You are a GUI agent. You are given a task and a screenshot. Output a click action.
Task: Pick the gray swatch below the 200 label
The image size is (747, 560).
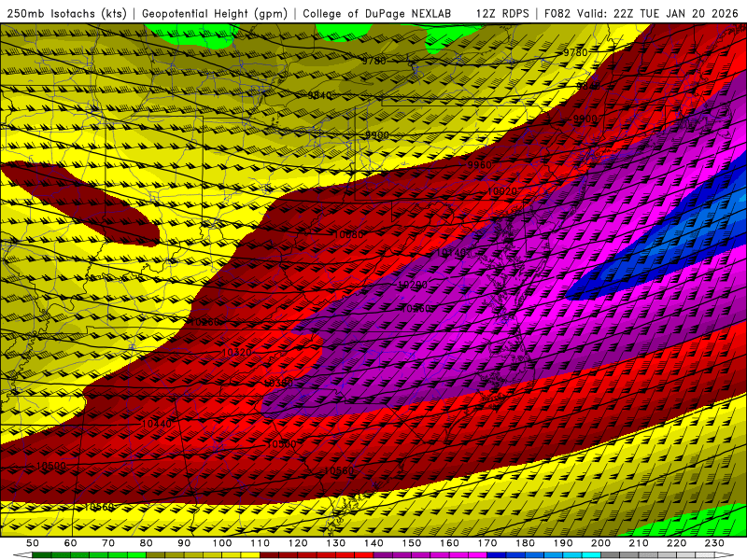609,555
